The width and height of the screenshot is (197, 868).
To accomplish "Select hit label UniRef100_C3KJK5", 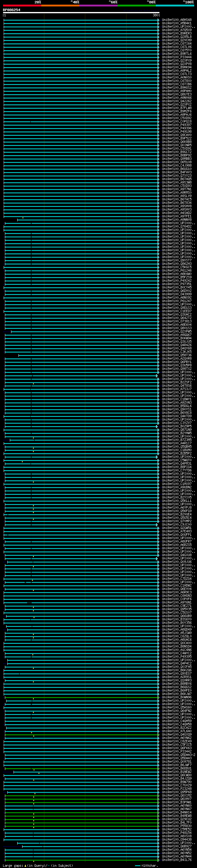I will [x=177, y=352].
